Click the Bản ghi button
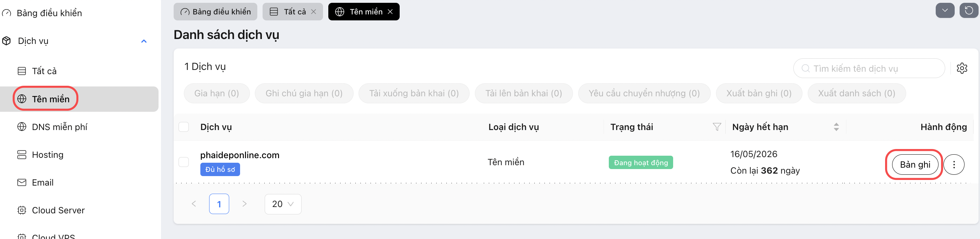 tap(915, 165)
